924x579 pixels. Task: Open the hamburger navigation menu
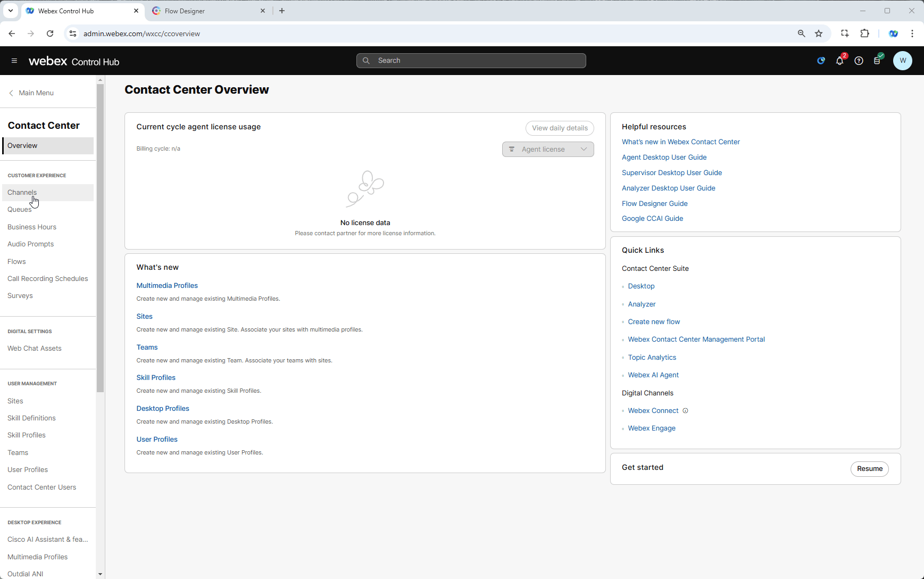click(14, 61)
